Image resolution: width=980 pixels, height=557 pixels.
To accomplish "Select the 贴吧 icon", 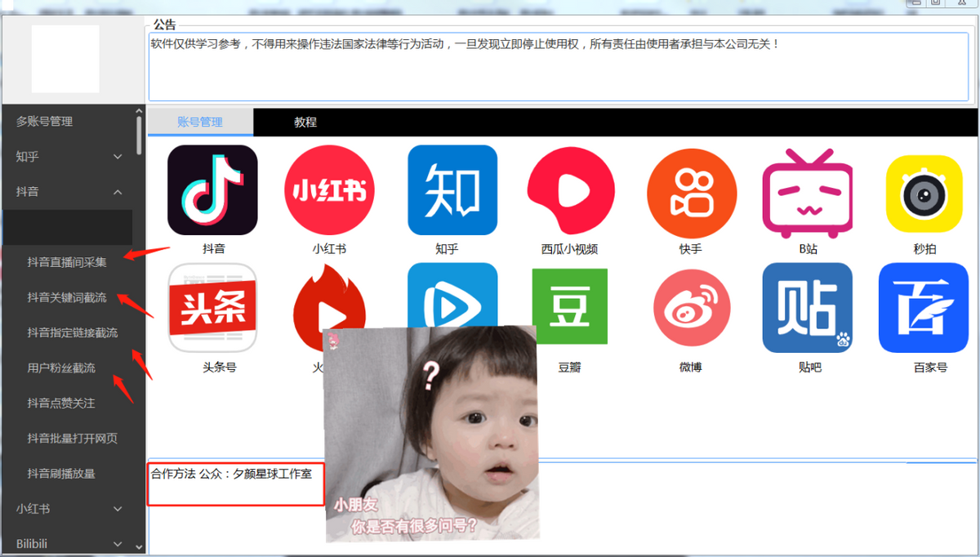I will pos(808,308).
